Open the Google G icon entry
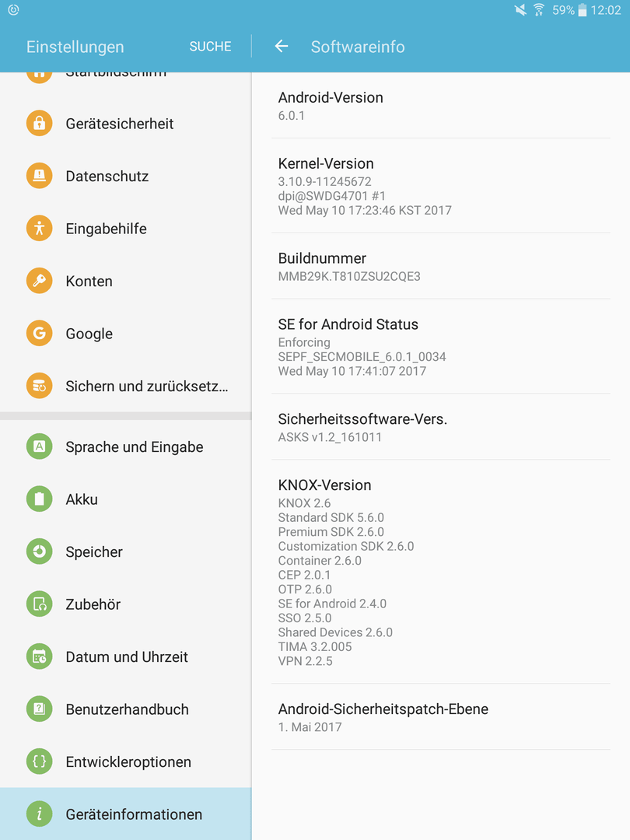 tap(39, 333)
